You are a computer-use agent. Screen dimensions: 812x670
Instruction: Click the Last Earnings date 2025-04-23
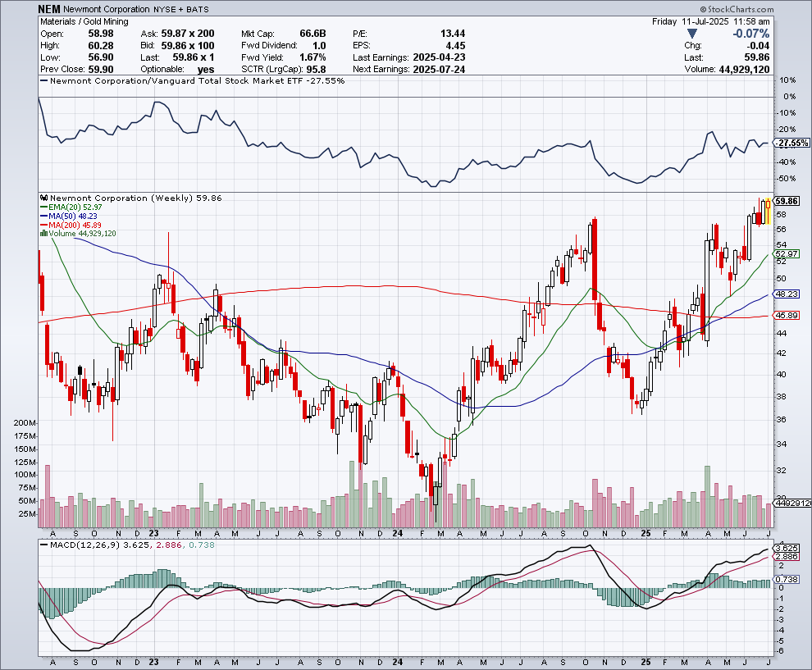coord(439,57)
